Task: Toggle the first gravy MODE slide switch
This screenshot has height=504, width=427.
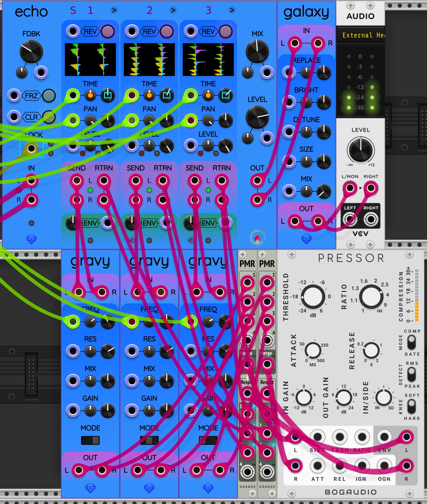Action: 91,440
